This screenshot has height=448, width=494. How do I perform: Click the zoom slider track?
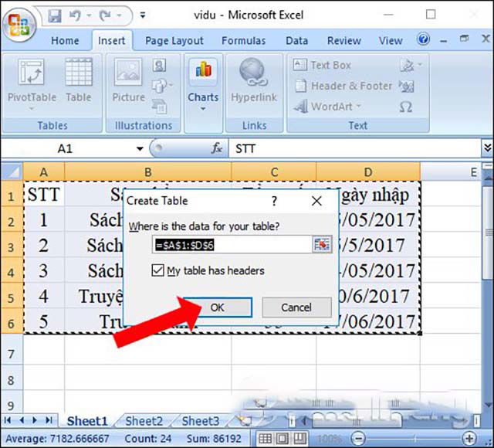click(x=414, y=439)
